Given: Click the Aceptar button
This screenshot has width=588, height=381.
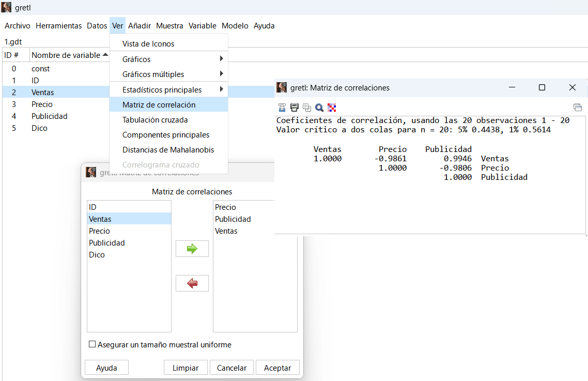Looking at the screenshot, I should tap(277, 368).
